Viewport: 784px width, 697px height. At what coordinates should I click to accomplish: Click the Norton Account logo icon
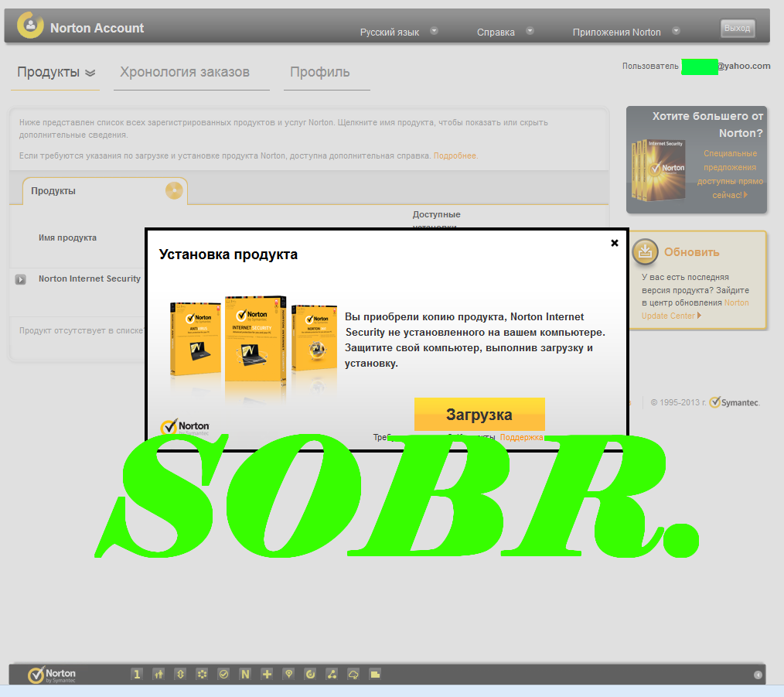[x=30, y=26]
